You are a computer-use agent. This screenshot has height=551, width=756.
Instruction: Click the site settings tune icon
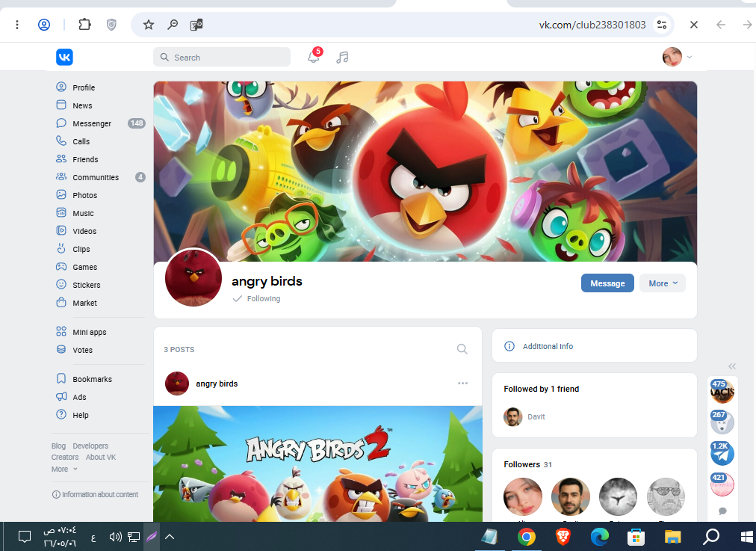point(662,25)
